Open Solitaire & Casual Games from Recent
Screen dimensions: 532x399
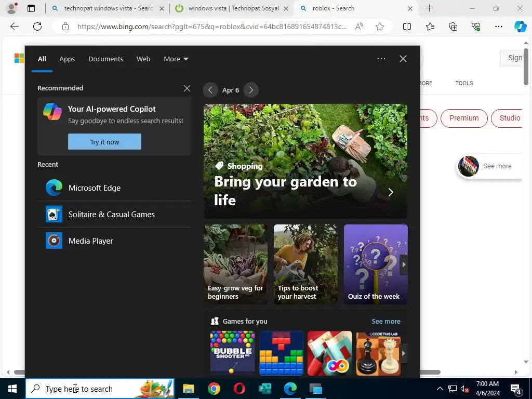tap(114, 214)
